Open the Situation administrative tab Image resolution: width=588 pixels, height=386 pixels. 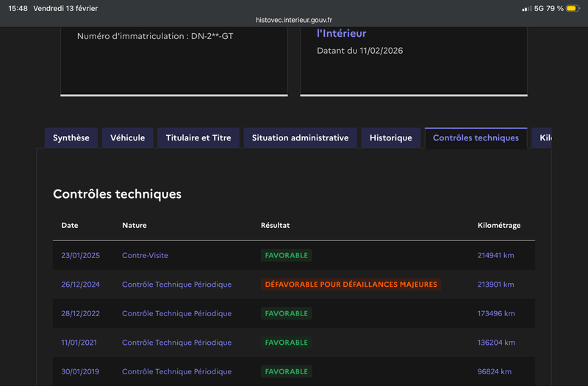pyautogui.click(x=300, y=138)
